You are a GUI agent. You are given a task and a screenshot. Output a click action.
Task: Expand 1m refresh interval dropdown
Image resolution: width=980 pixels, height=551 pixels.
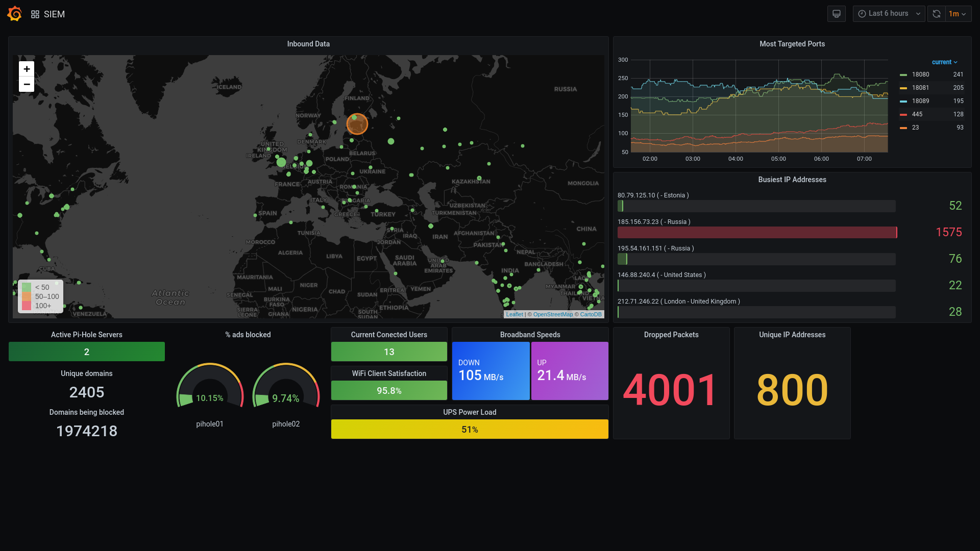958,14
